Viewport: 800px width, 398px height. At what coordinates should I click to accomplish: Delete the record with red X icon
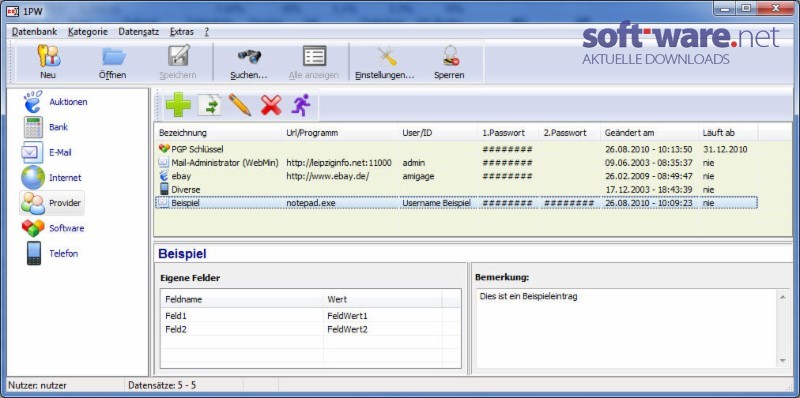(x=271, y=105)
